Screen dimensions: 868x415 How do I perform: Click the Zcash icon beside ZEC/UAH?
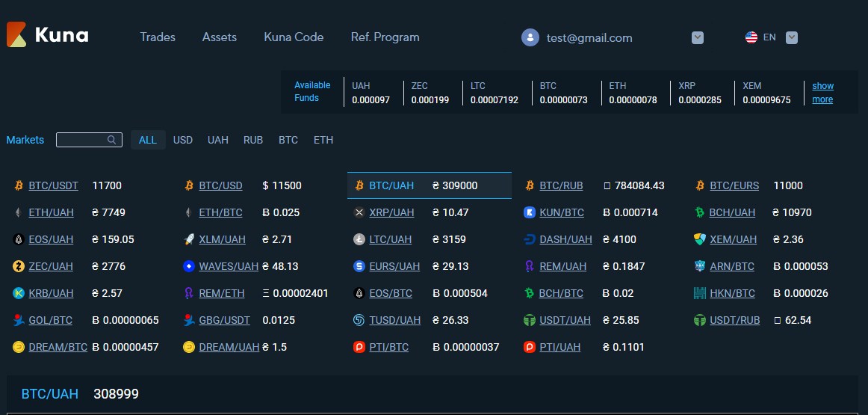19,266
